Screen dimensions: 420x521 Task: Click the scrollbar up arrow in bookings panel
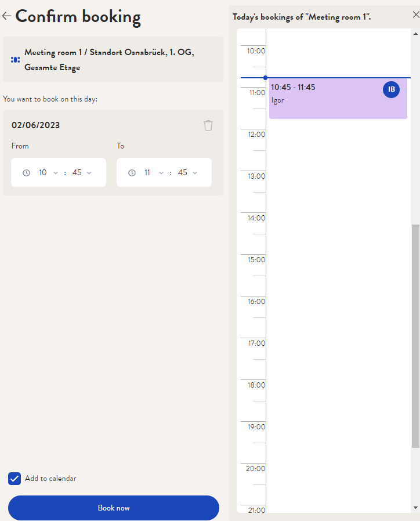pos(415,34)
